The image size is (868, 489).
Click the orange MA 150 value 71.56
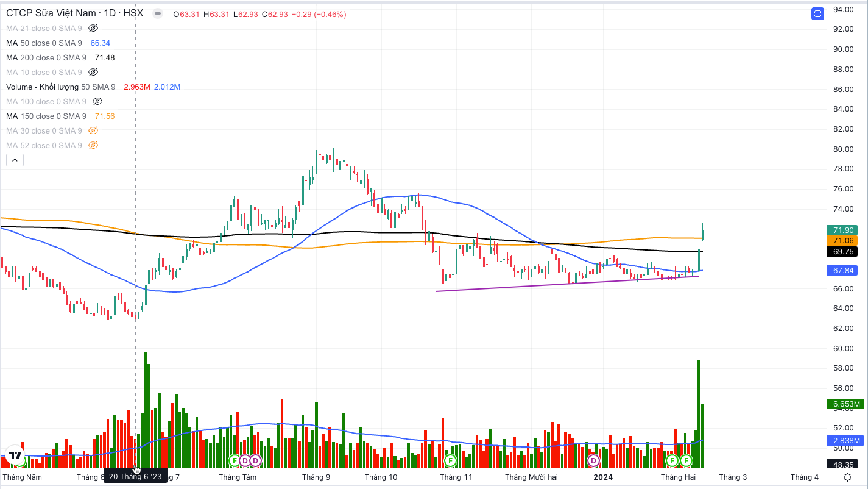[x=105, y=116]
